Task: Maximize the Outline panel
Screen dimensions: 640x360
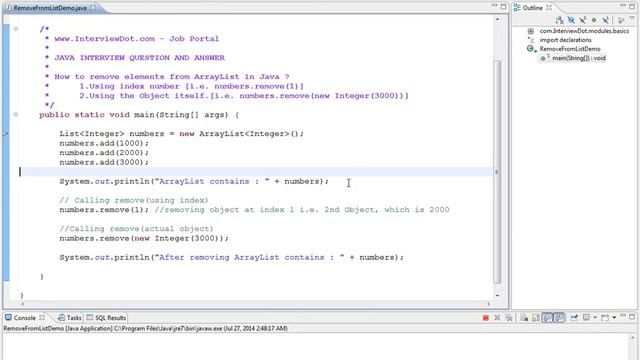Action: pos(632,7)
